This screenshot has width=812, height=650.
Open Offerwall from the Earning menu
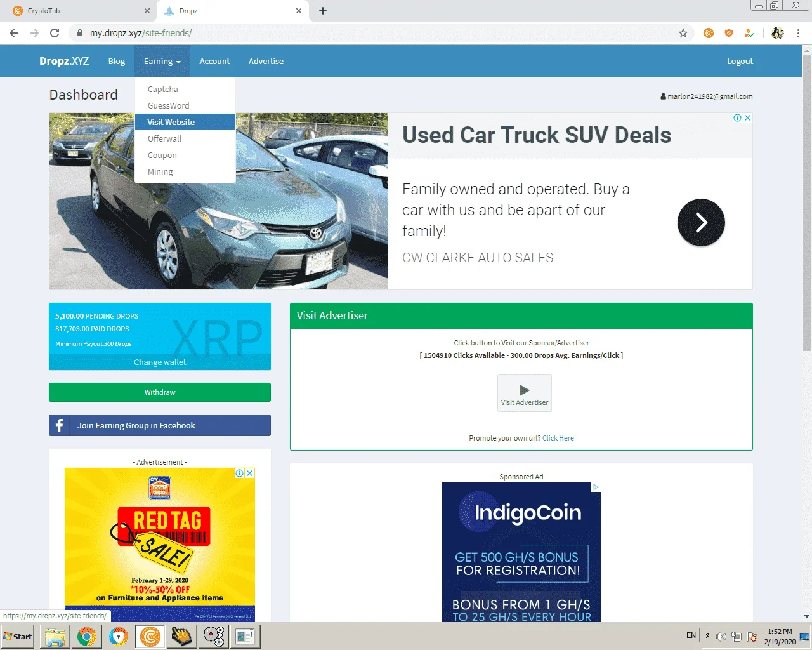click(x=185, y=139)
